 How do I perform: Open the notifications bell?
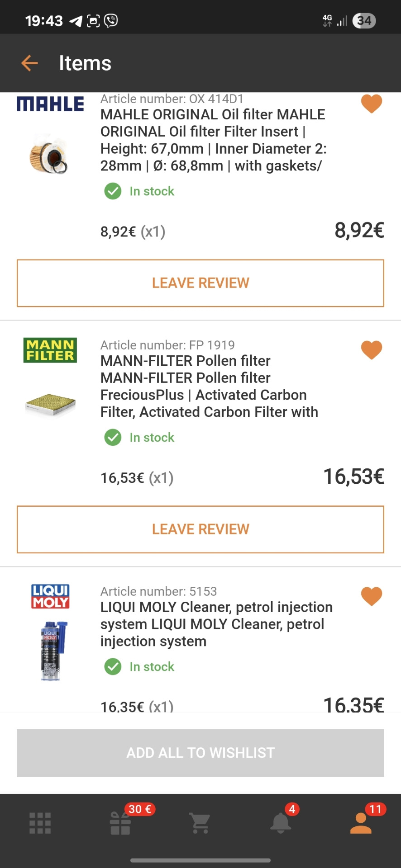pyautogui.click(x=281, y=823)
